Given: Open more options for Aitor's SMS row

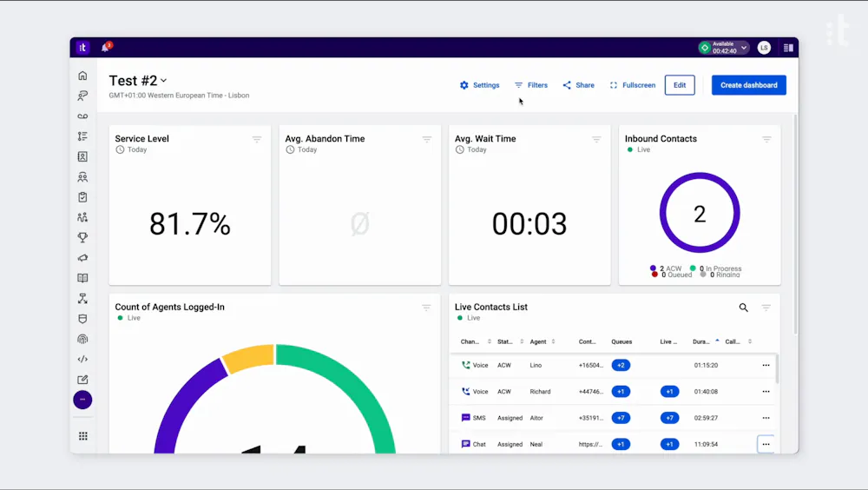Looking at the screenshot, I should click(x=766, y=418).
